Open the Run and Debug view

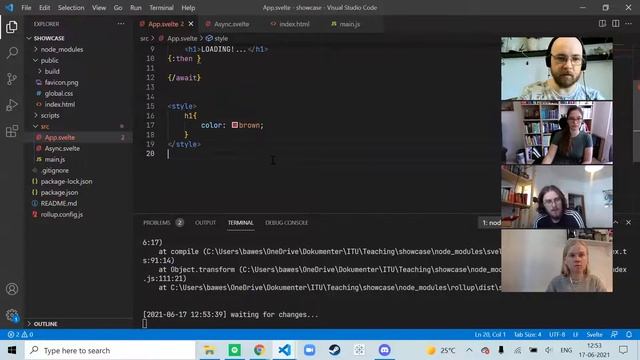(12, 105)
